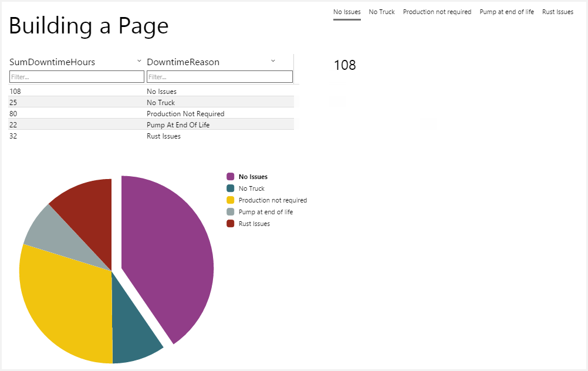Image resolution: width=588 pixels, height=371 pixels.
Task: Sort by the DowntimeReason column header
Action: coord(183,62)
